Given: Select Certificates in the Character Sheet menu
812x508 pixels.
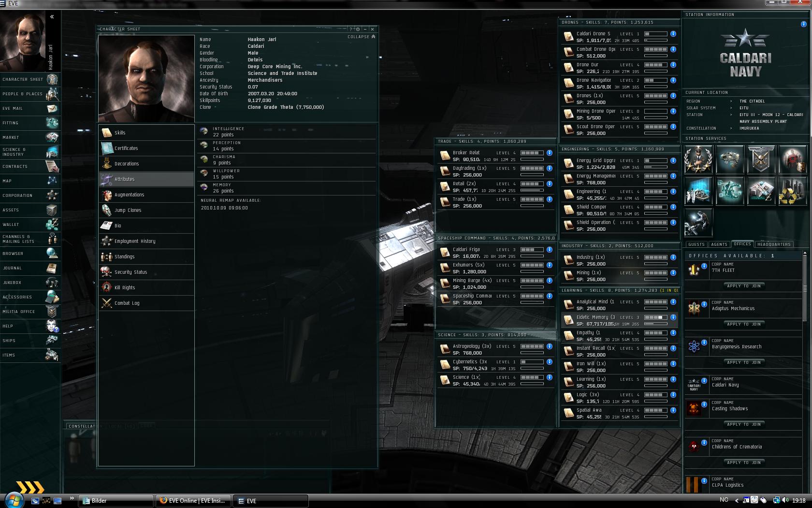Looking at the screenshot, I should [146, 148].
